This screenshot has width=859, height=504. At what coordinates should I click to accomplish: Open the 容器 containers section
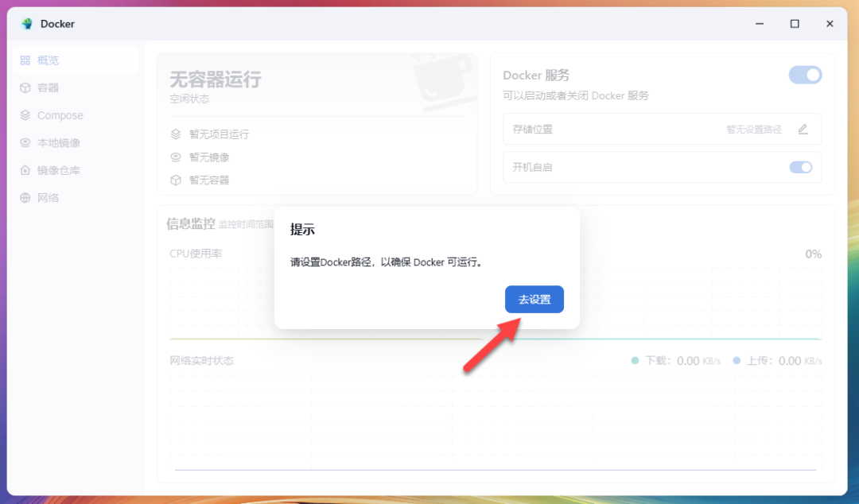[76, 87]
